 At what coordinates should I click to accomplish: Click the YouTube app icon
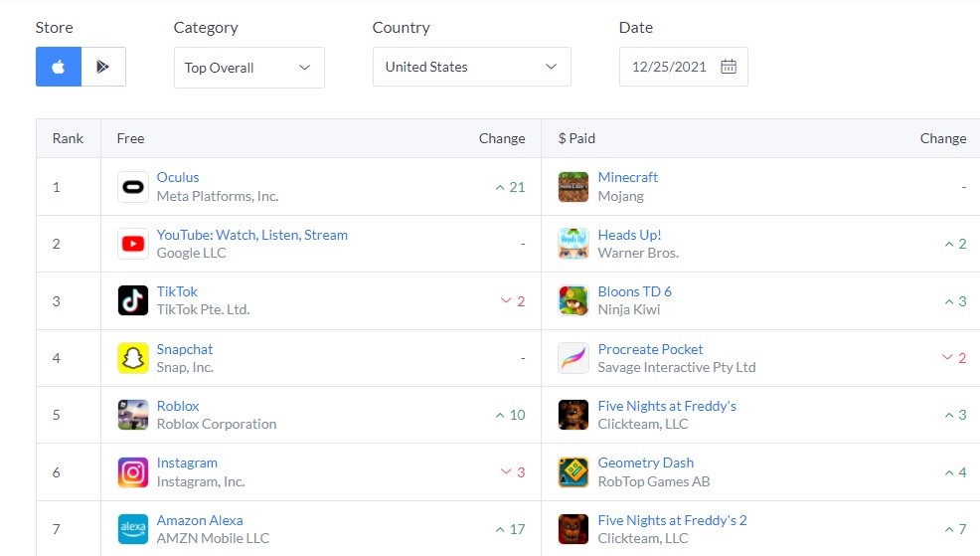(x=133, y=244)
